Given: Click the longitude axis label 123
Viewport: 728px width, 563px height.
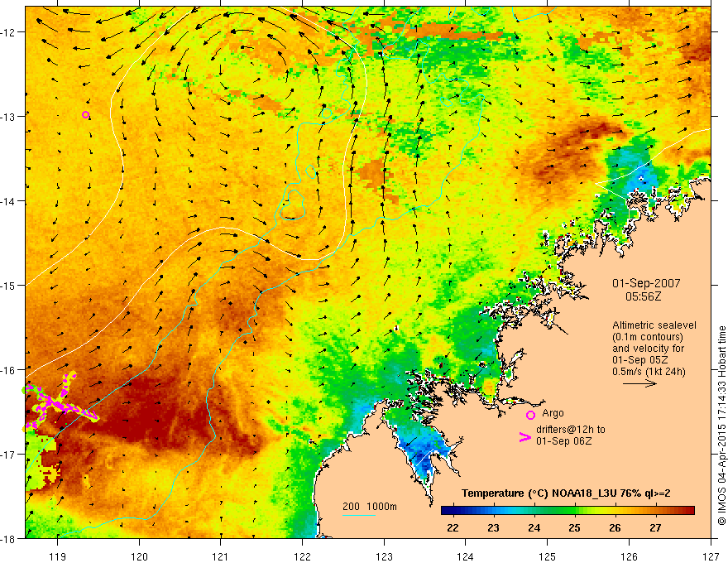Looking at the screenshot, I should (x=384, y=556).
